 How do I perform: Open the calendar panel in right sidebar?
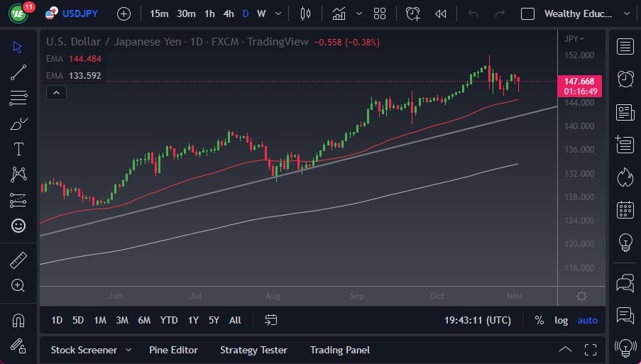coord(625,209)
